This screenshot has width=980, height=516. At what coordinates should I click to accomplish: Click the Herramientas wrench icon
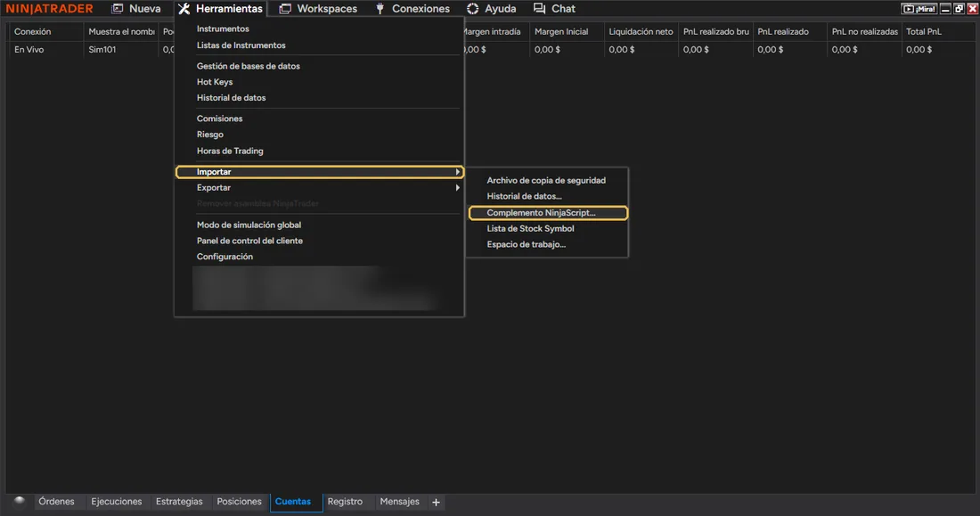click(184, 9)
